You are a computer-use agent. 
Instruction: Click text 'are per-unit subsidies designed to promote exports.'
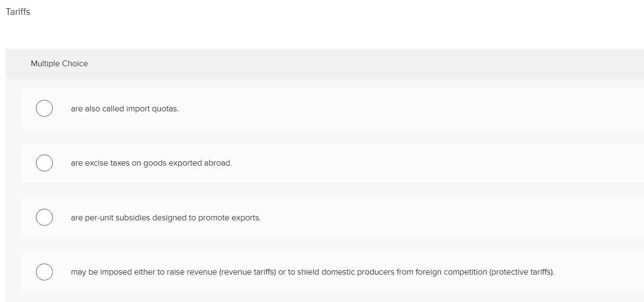(x=166, y=218)
